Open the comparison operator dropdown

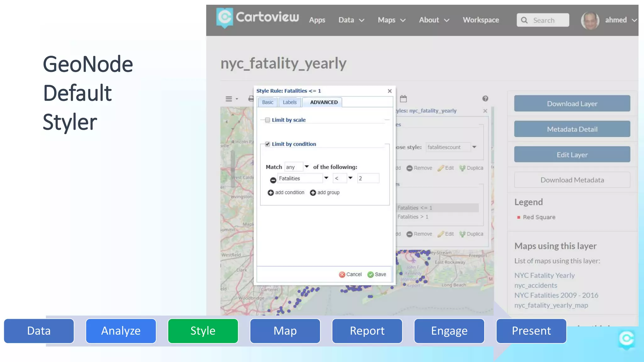[x=350, y=178]
